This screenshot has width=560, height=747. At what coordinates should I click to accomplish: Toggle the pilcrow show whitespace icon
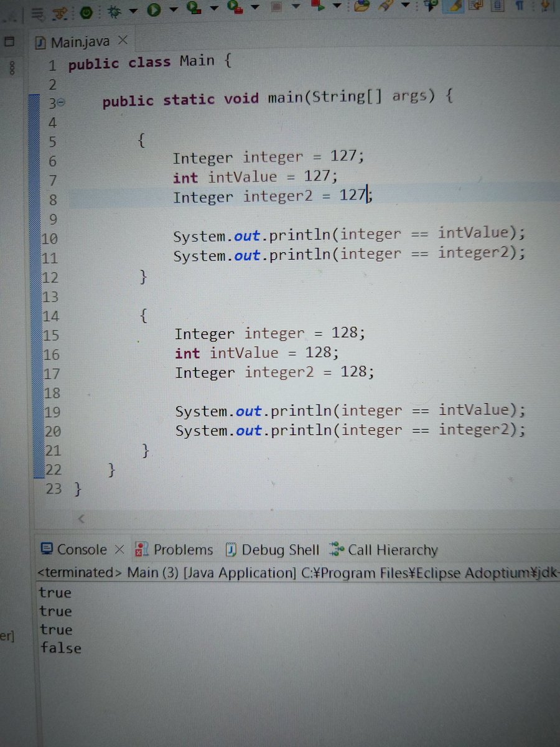click(x=519, y=6)
